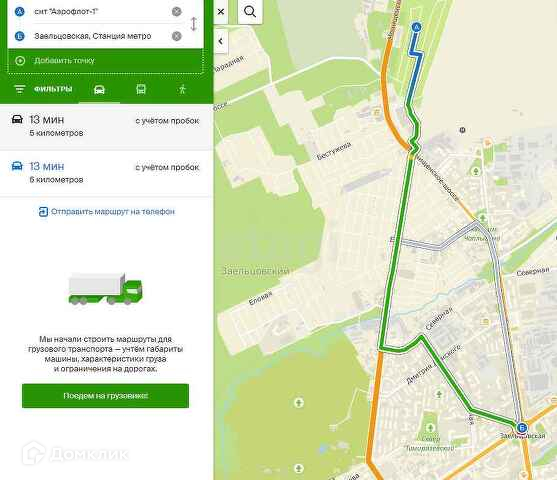Open the map search magnifier
The image size is (557, 480).
(250, 12)
